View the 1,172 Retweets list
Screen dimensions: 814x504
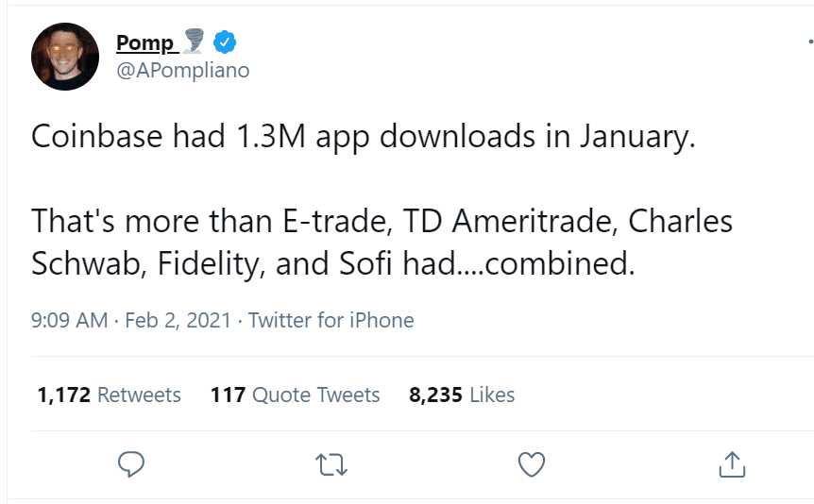pos(109,395)
